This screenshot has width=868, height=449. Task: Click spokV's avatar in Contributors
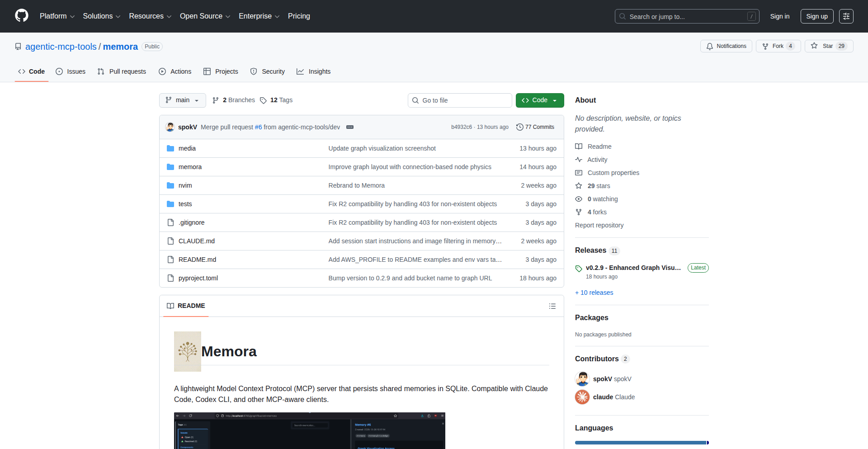[x=582, y=379]
